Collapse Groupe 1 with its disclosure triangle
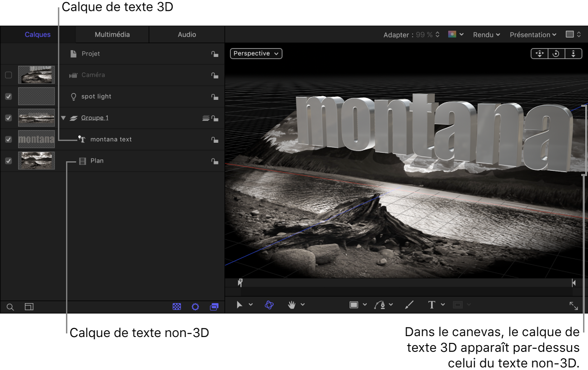The image size is (588, 370). [x=63, y=117]
